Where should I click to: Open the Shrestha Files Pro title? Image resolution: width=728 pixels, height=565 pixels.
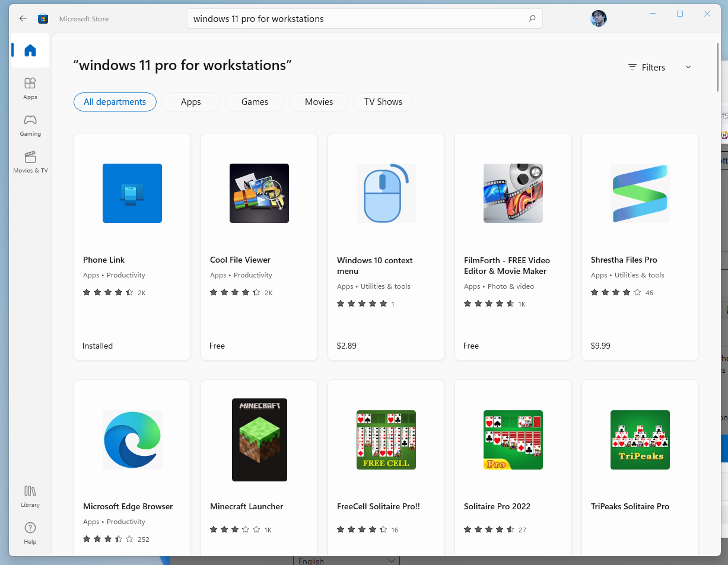(x=624, y=260)
